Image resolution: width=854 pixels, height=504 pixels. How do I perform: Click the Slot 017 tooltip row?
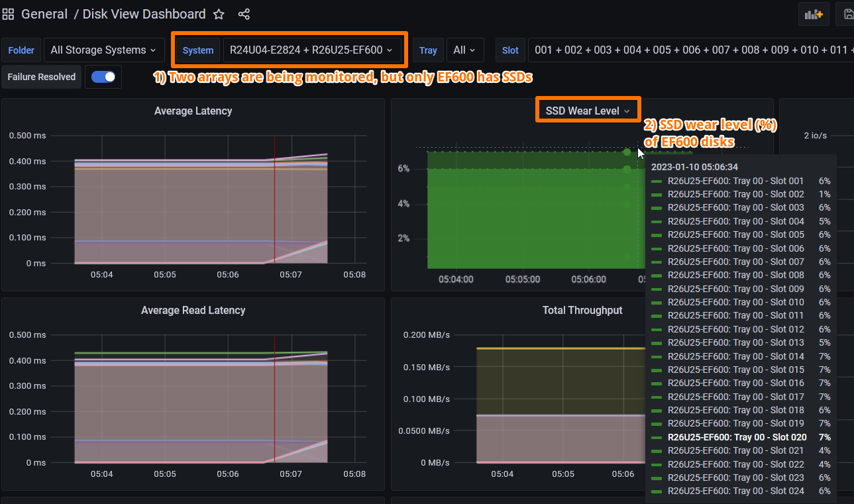pos(741,397)
